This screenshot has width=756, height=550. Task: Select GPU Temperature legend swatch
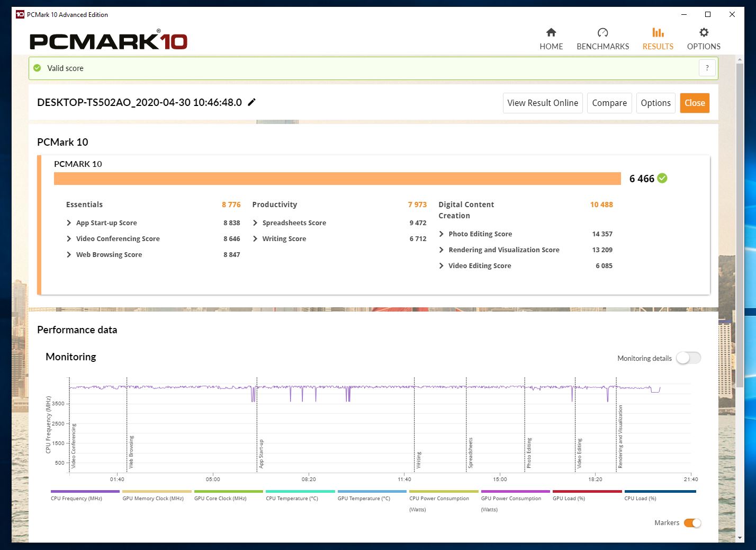click(372, 491)
